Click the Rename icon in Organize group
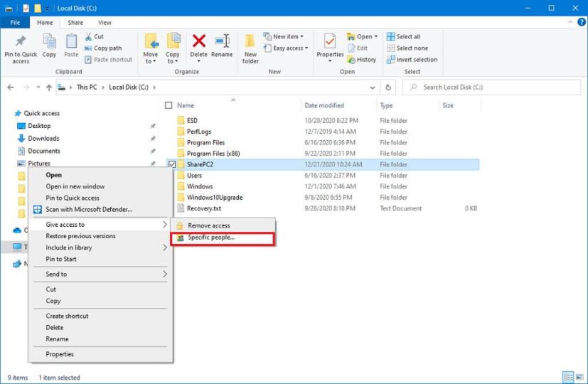The image size is (588, 384). (222, 41)
